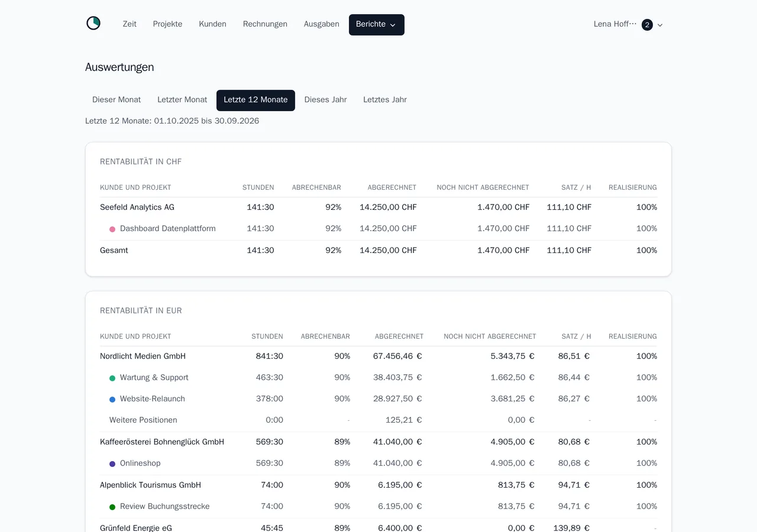Expand the Lena Hoff account menu
Viewport: 757px width, 532px height.
(628, 24)
